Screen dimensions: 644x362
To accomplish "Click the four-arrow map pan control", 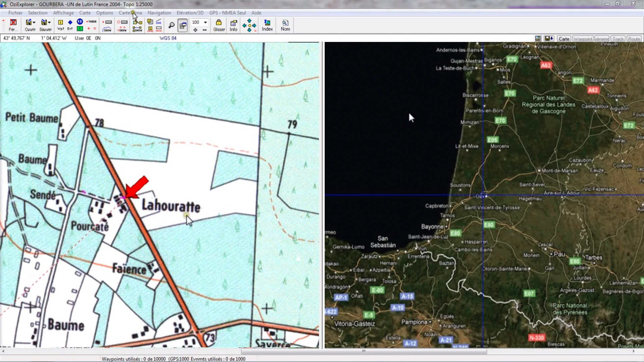I will tap(249, 25).
